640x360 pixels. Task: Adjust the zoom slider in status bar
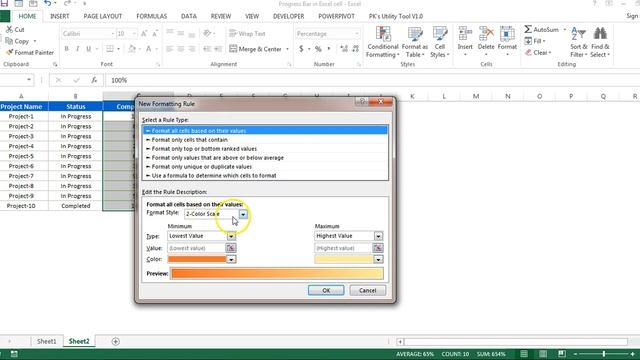pos(604,354)
